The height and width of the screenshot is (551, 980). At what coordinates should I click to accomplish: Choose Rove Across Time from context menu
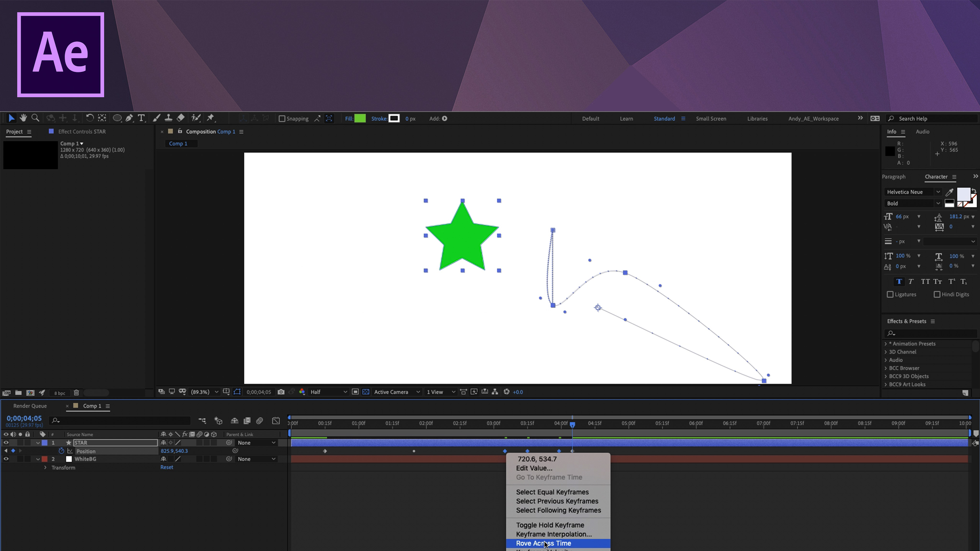coord(558,543)
